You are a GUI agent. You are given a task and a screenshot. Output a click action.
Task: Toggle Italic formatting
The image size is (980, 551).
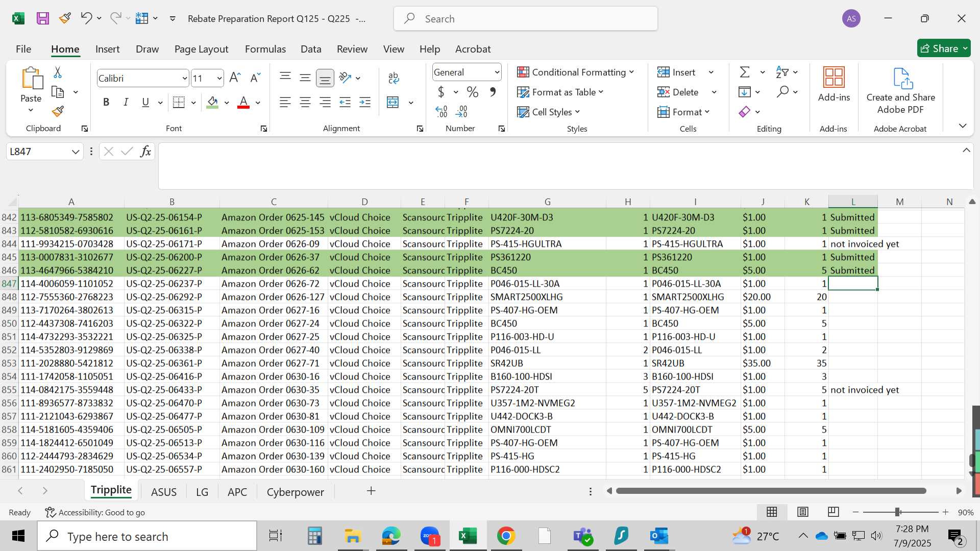(x=126, y=102)
